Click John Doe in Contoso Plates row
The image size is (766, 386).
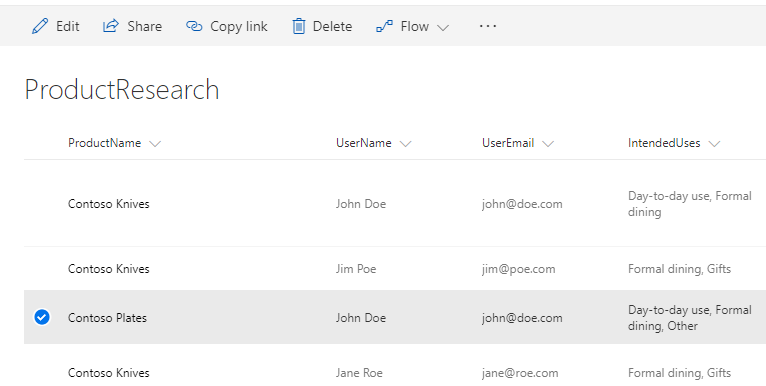coord(361,318)
